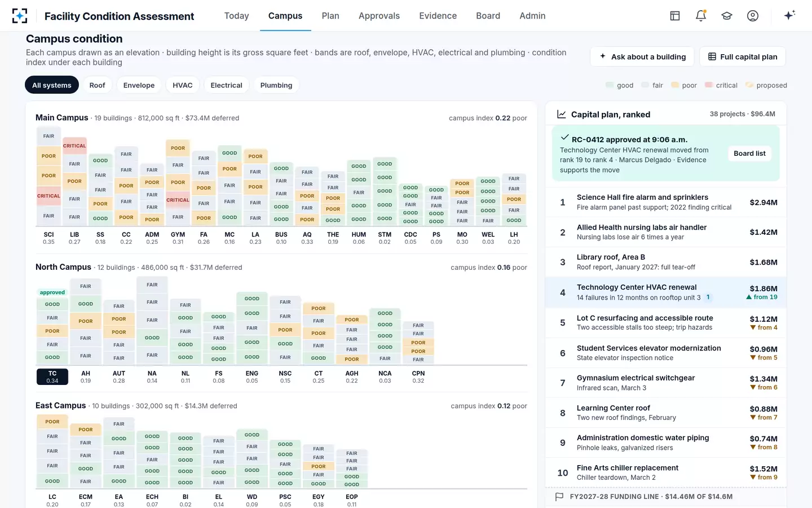Click the North Campus heading
The height and width of the screenshot is (508, 812).
click(x=63, y=267)
